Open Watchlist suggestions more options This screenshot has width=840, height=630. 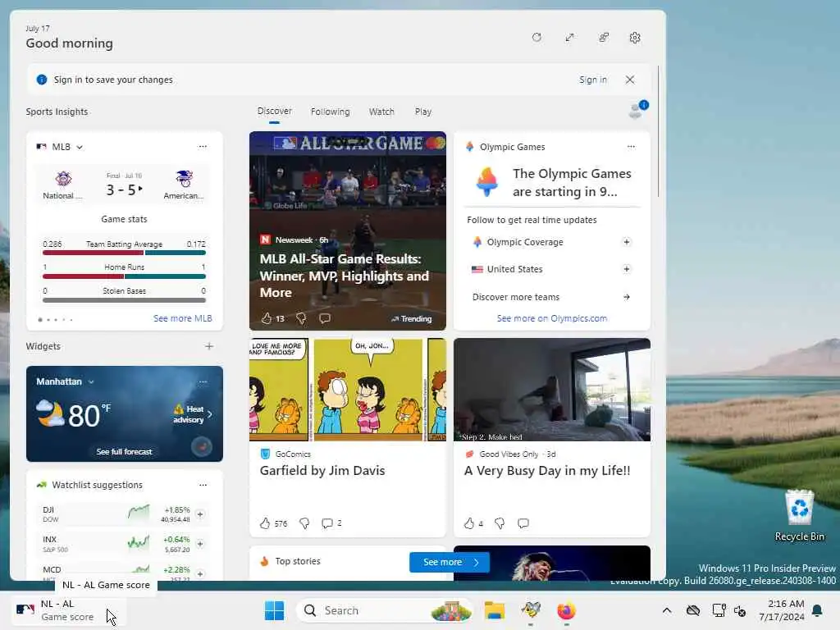point(203,485)
